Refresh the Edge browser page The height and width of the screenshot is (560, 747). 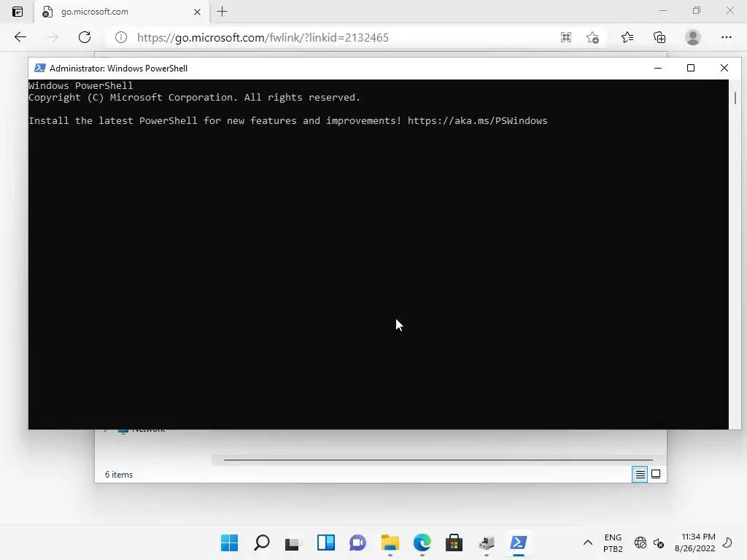(x=85, y=37)
